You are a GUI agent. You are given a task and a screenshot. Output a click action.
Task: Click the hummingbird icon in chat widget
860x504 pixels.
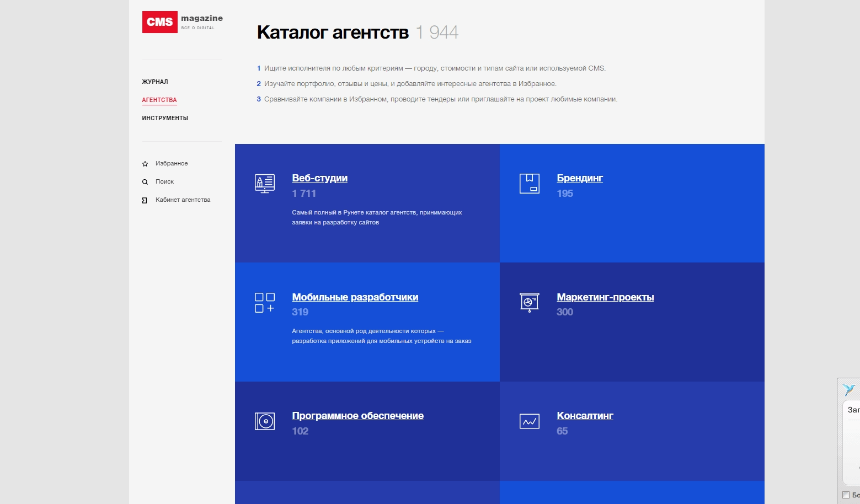tap(850, 390)
